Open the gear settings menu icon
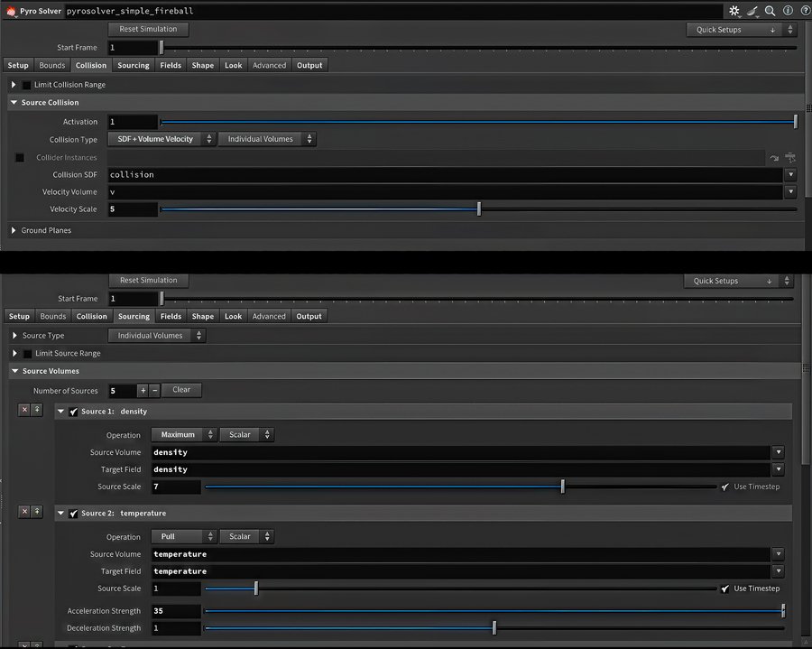812x649 pixels. (x=734, y=11)
